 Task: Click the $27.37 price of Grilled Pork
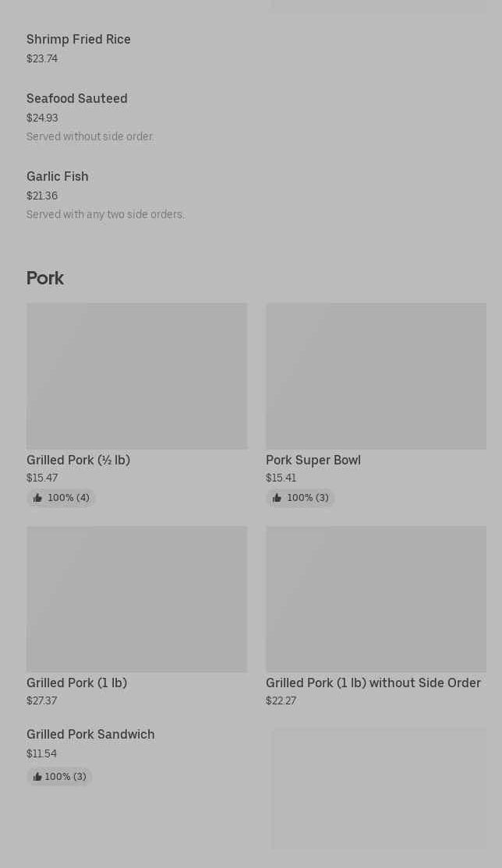tap(42, 700)
